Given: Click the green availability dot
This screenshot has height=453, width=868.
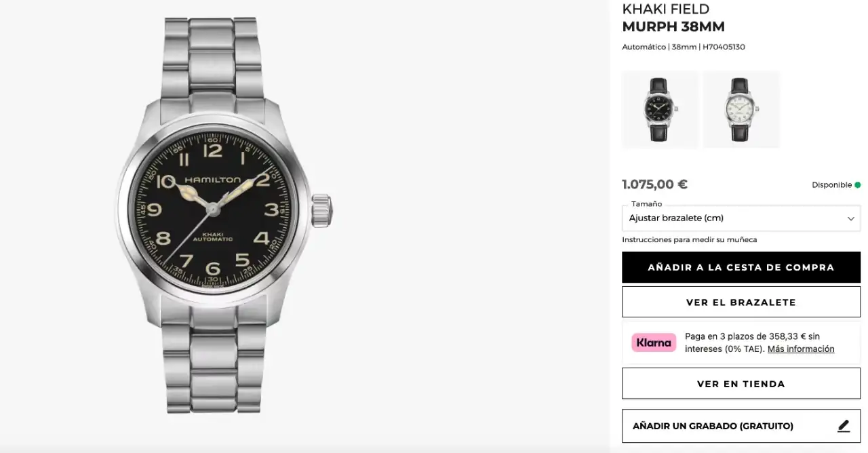Looking at the screenshot, I should pos(857,184).
